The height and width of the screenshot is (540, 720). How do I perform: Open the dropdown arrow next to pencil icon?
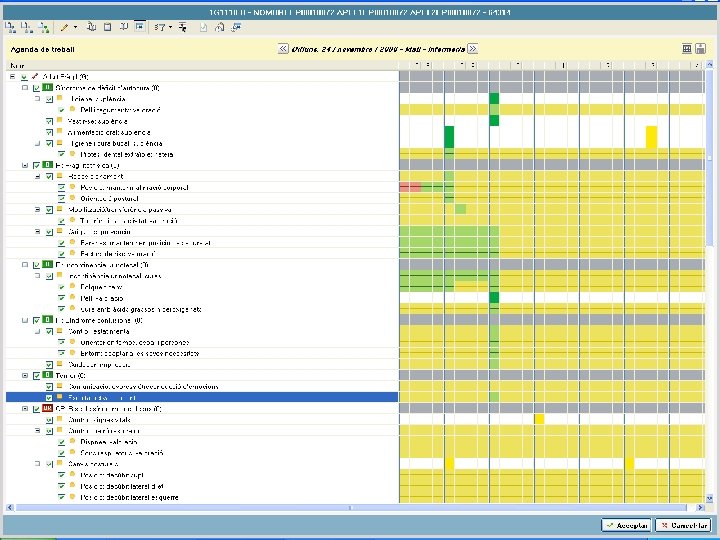76,26
